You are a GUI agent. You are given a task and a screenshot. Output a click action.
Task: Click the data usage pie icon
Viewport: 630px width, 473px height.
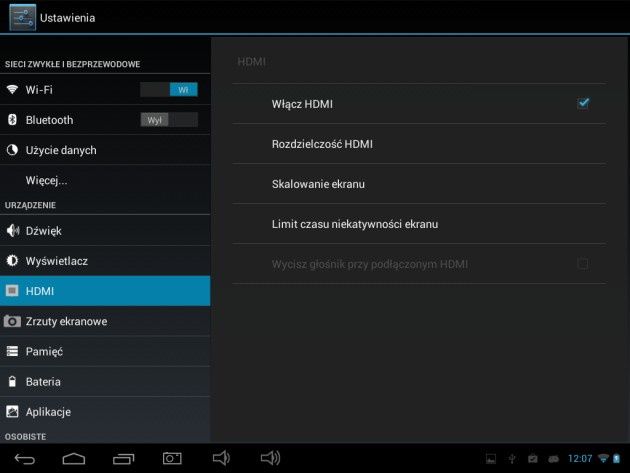[x=12, y=150]
